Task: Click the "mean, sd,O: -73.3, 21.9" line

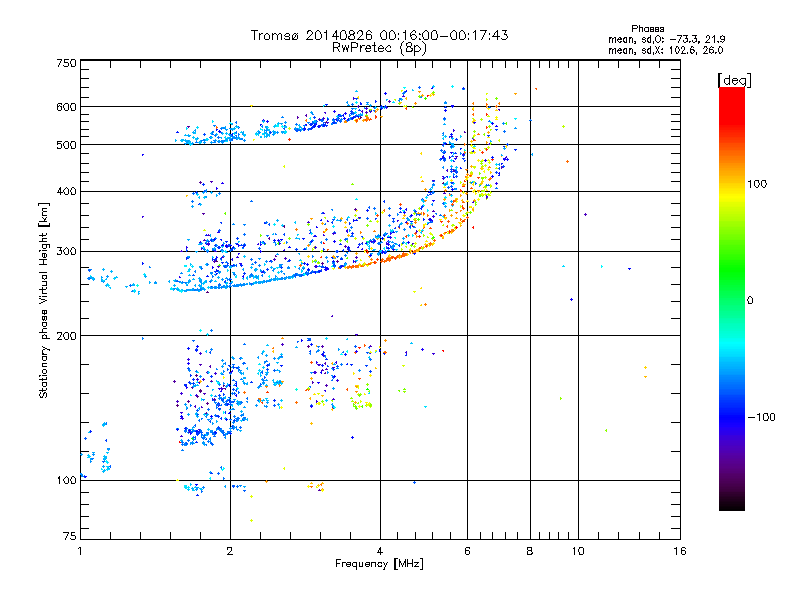Action: 666,39
